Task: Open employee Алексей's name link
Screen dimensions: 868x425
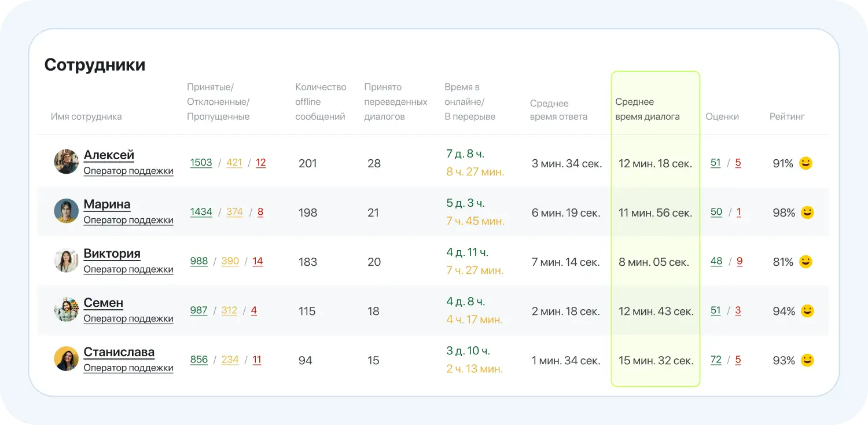Action: tap(109, 155)
